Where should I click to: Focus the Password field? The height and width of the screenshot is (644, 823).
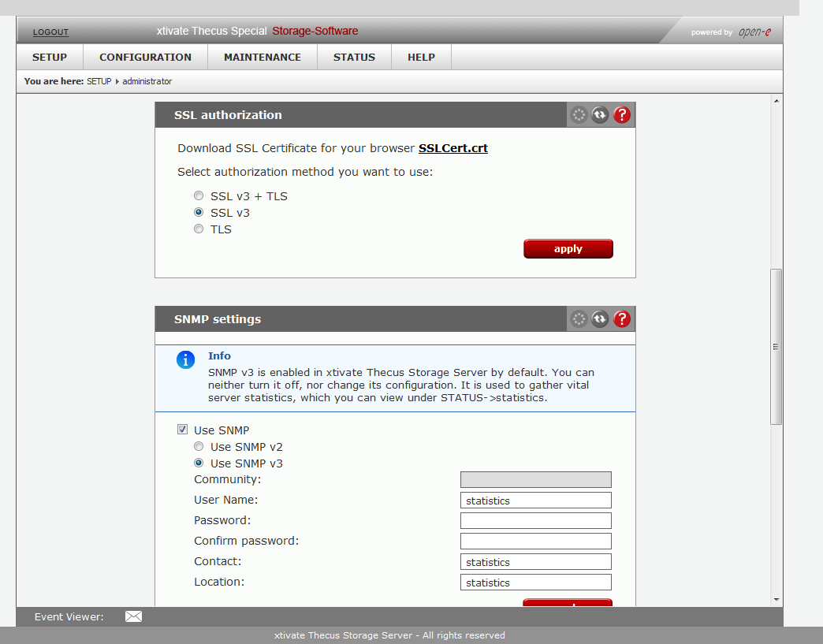[x=536, y=521]
